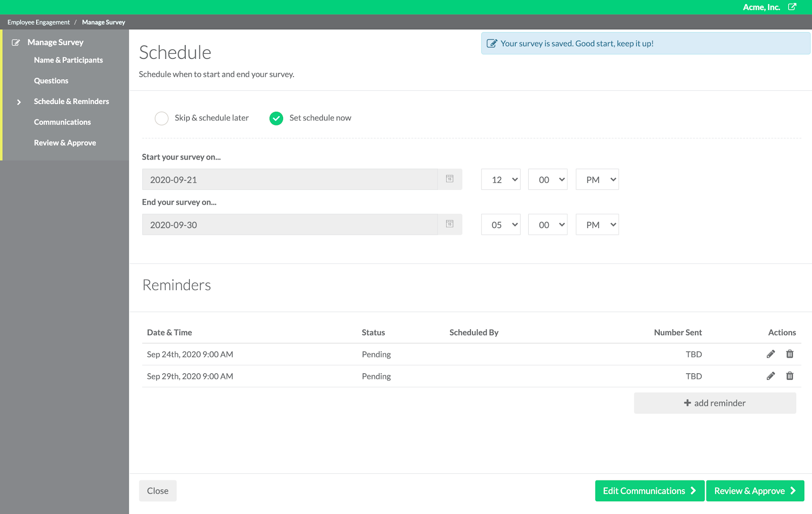Click the add reminder button
Image resolution: width=812 pixels, height=514 pixels.
(715, 403)
